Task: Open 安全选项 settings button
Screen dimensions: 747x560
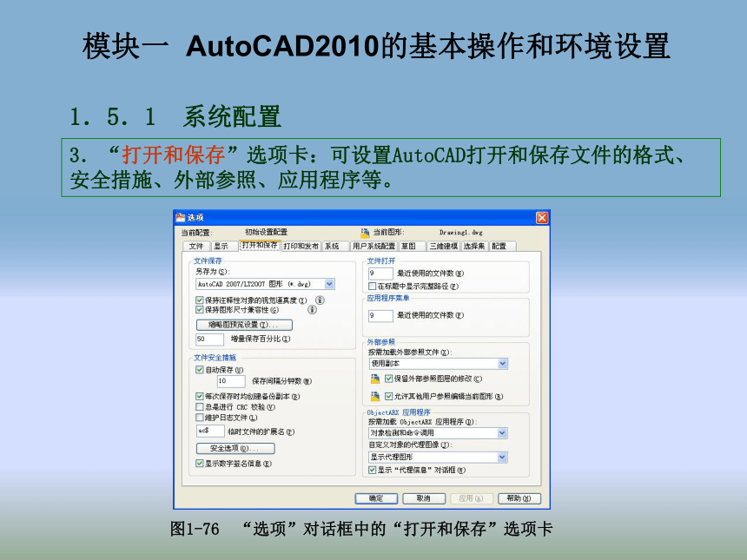Action: [235, 449]
